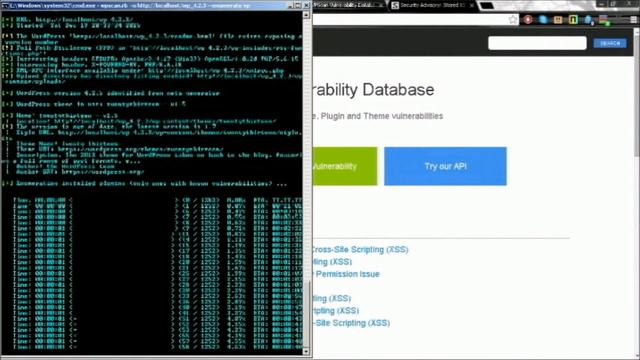Click the blue droplet extension icon
This screenshot has width=640, height=360.
[588, 20]
